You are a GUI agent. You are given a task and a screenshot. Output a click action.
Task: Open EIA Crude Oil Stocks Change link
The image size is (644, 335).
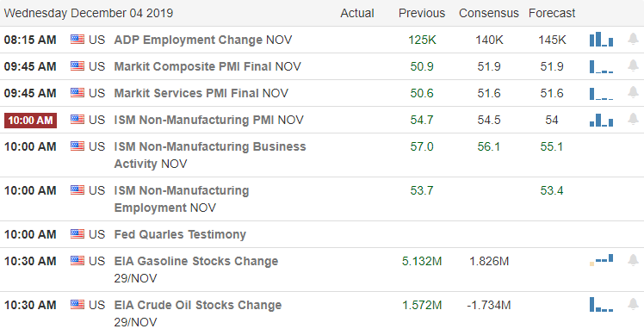pos(198,313)
